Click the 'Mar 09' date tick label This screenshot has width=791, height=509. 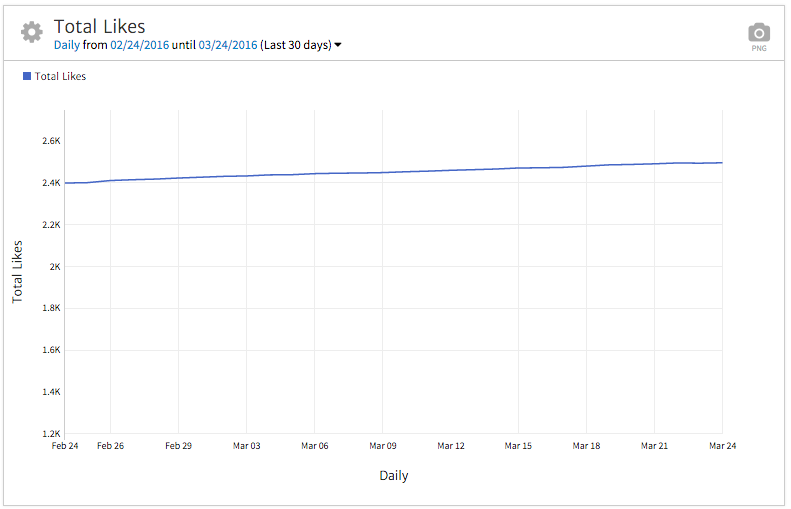(382, 446)
